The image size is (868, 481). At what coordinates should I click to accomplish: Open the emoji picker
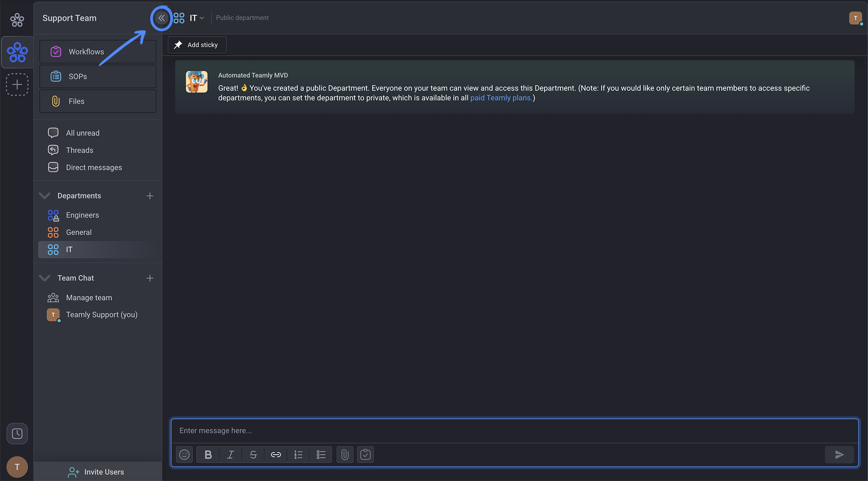(x=185, y=455)
